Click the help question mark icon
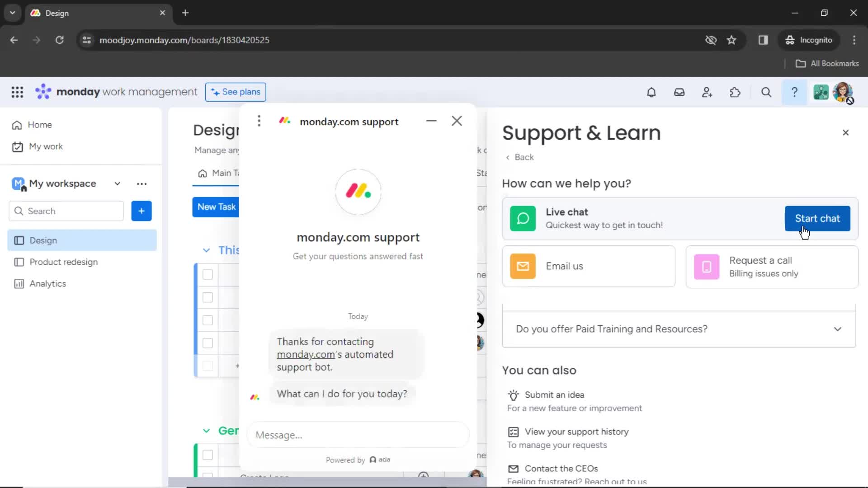Image resolution: width=868 pixels, height=488 pixels. click(794, 92)
